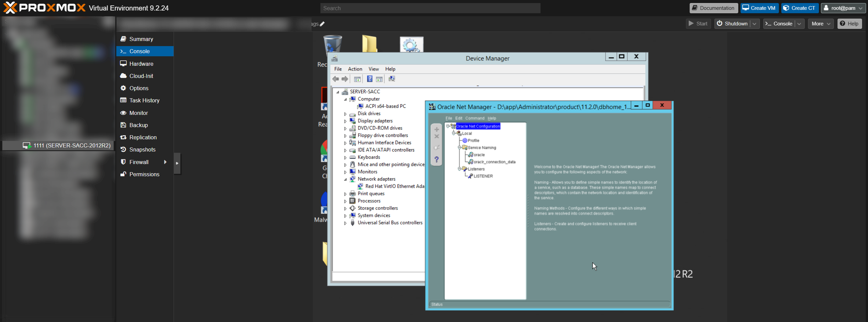
Task: Click the Device Manager help question mark icon
Action: [370, 79]
